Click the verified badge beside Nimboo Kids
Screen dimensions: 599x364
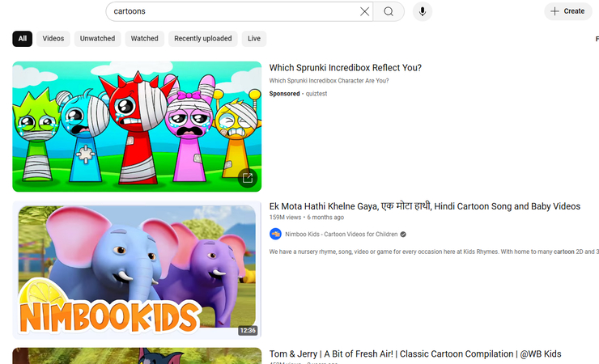pyautogui.click(x=403, y=235)
